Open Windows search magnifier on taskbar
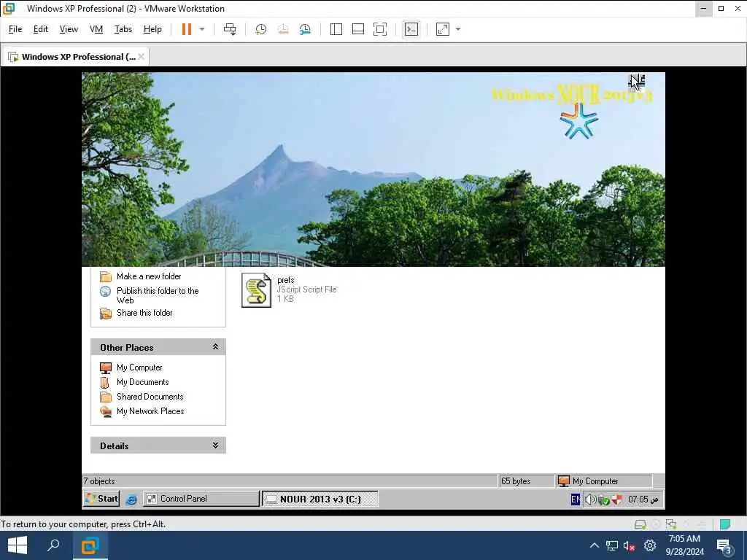 pos(53,545)
